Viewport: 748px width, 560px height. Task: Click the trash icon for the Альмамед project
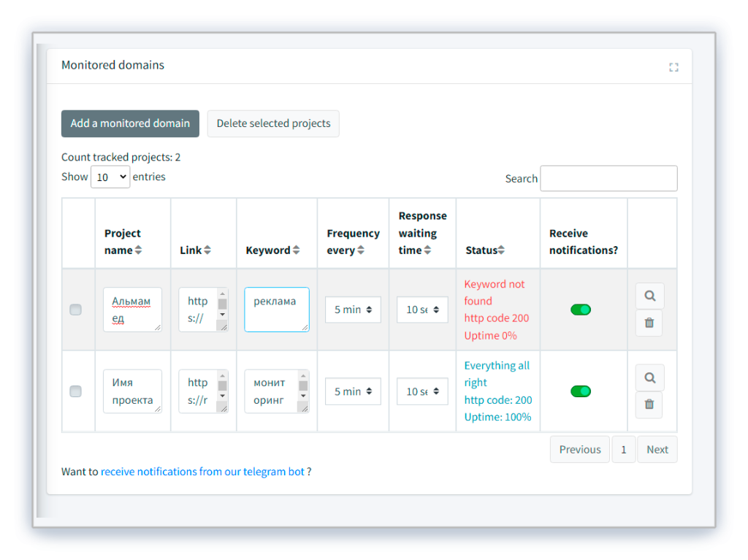(649, 323)
